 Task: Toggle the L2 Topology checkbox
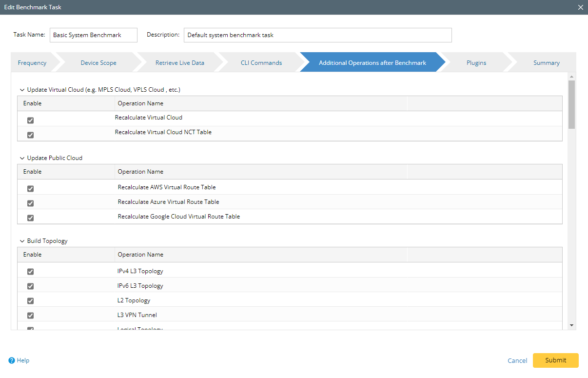point(30,300)
